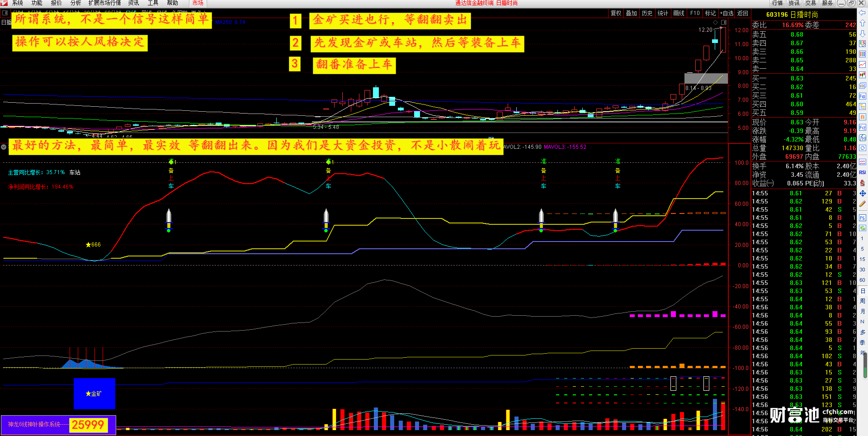Click the up arrow for previous stock
868x436 pixels.
863,23
